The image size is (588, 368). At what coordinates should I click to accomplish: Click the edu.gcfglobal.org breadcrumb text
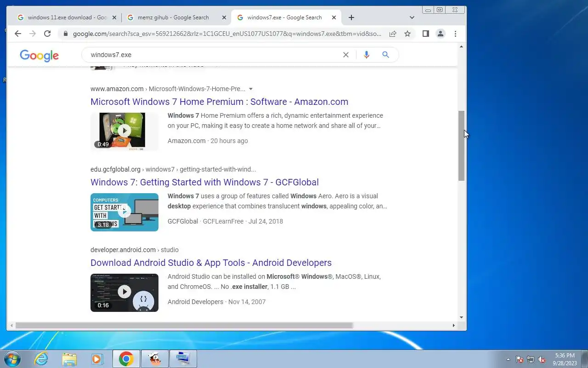[x=115, y=169]
